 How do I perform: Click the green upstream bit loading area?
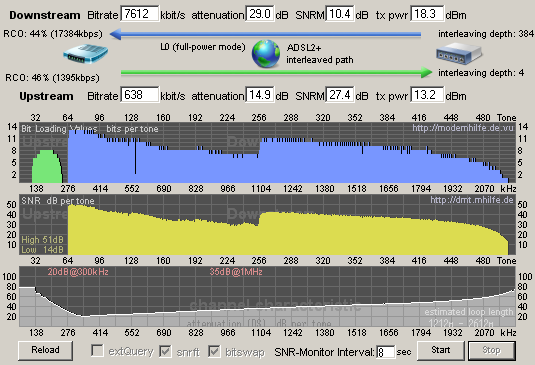[47, 167]
